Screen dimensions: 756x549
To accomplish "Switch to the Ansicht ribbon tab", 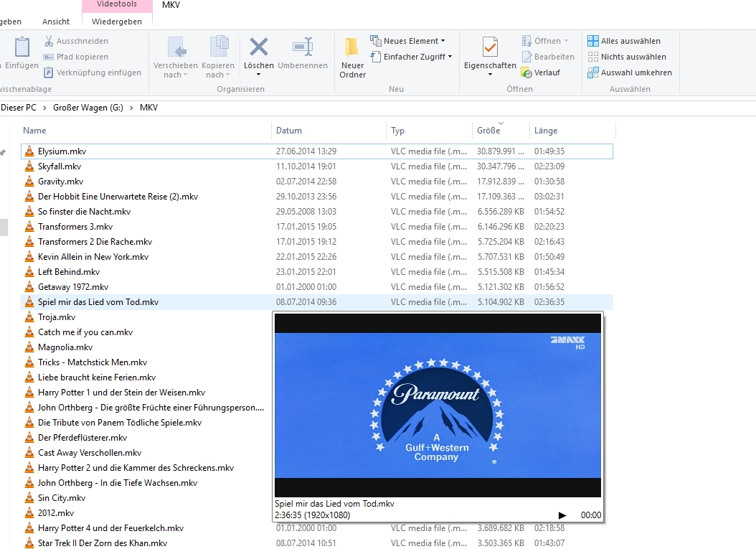I will 56,22.
